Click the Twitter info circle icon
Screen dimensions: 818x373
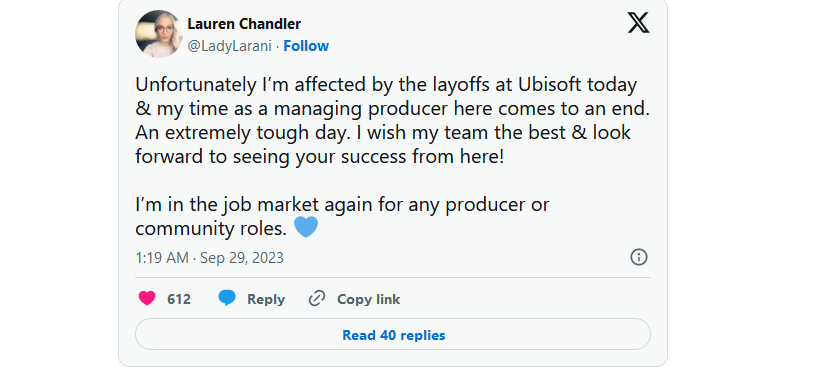pyautogui.click(x=639, y=257)
